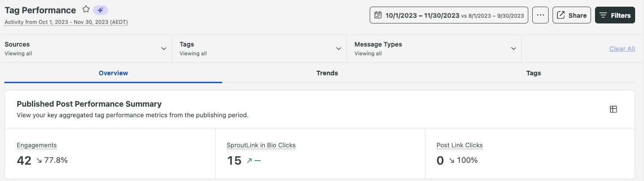The width and height of the screenshot is (644, 181).
Task: Switch to the Tags tab
Action: pyautogui.click(x=534, y=73)
